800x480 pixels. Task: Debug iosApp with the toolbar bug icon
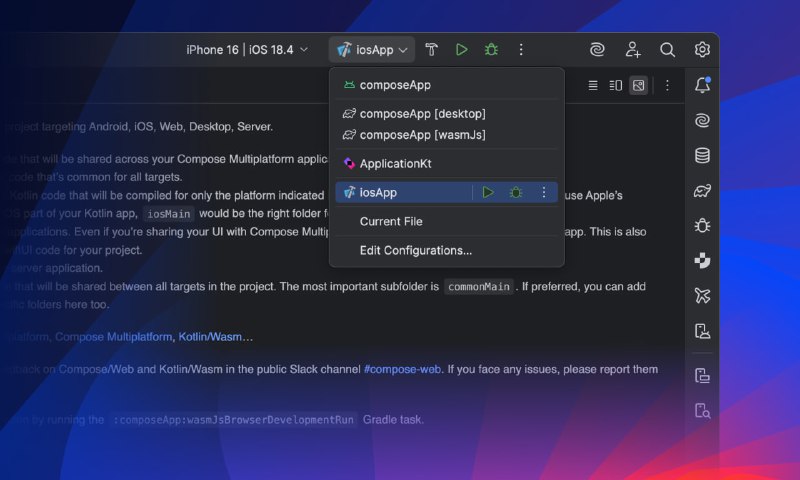491,49
